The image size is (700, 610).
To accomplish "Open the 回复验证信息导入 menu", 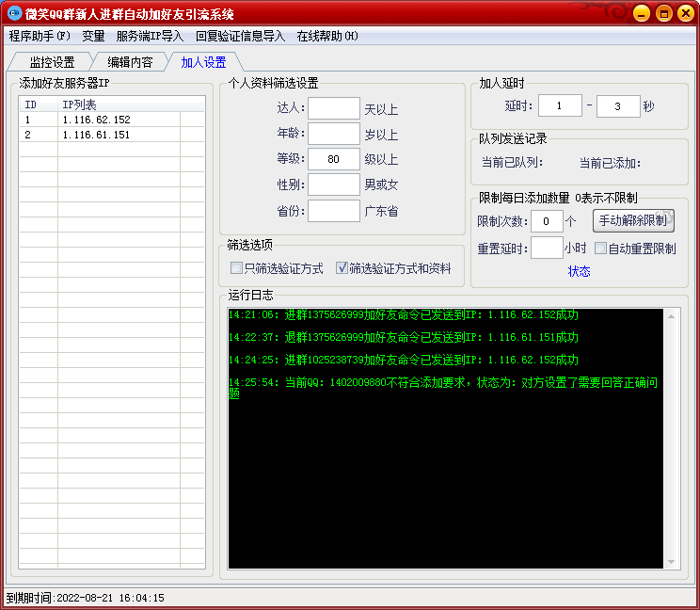I will (240, 36).
